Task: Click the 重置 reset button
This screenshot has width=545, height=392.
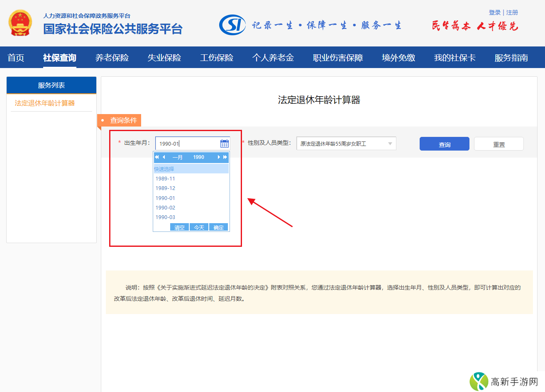Action: (499, 144)
